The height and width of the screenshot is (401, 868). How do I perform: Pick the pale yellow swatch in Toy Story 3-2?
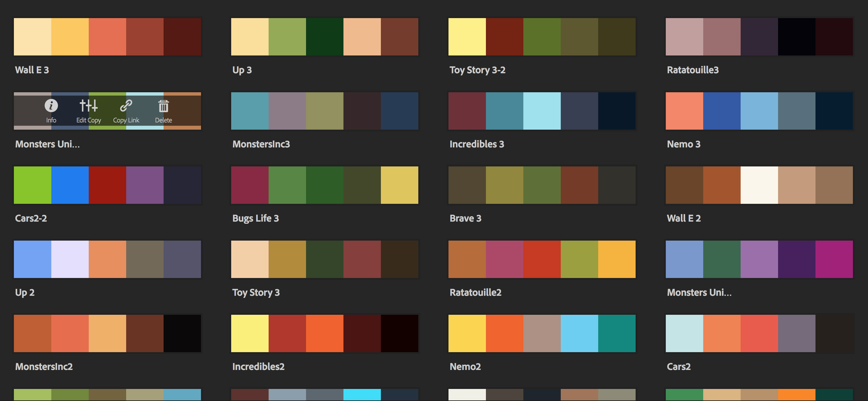pos(467,37)
